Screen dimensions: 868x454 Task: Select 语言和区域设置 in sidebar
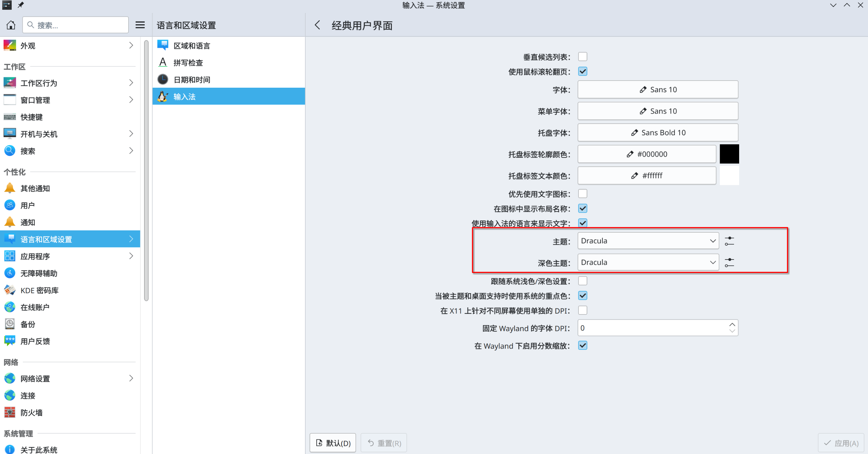(x=70, y=239)
